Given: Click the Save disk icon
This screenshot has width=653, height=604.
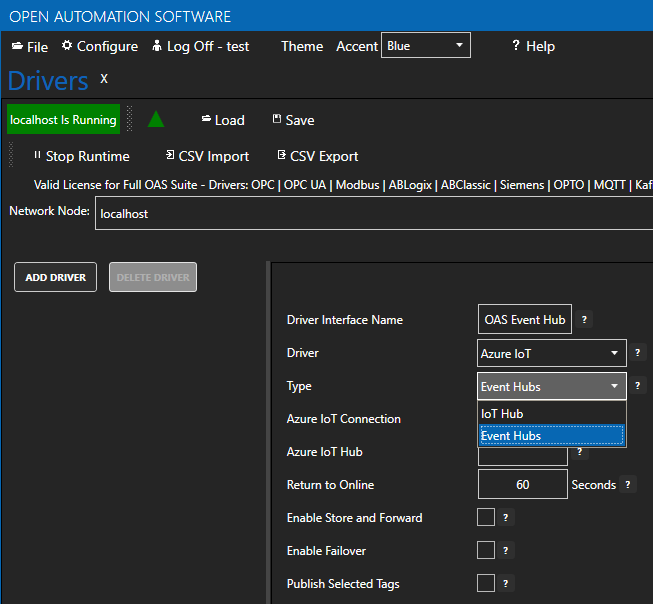Looking at the screenshot, I should [x=277, y=119].
